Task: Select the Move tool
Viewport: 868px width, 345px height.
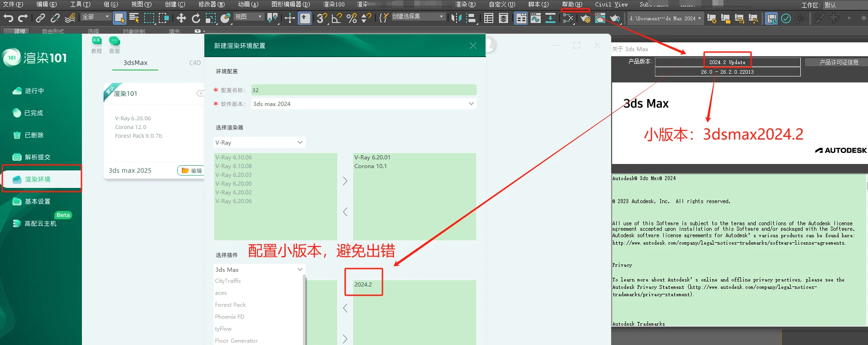Action: (181, 18)
